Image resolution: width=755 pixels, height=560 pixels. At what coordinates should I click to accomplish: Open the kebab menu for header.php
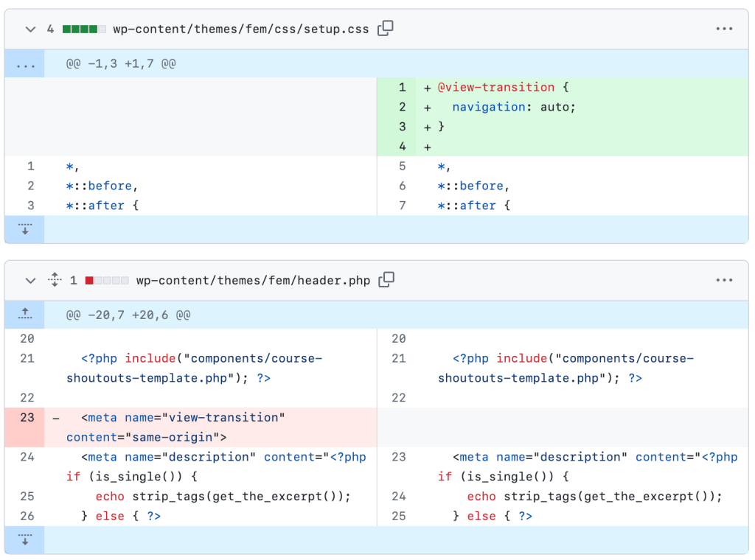[724, 280]
